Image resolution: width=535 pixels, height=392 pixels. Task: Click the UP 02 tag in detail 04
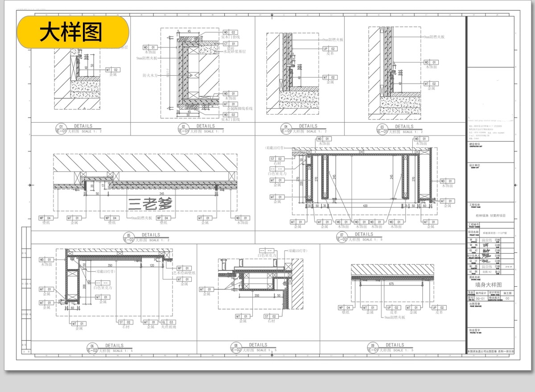pyautogui.click(x=329, y=49)
